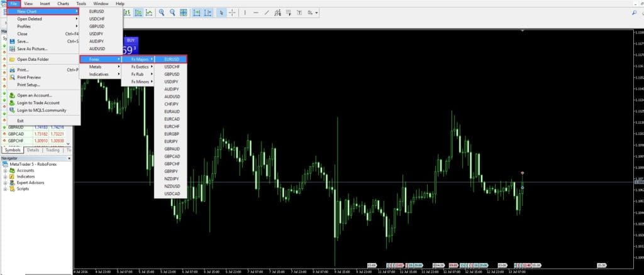Expand the Fx Rub submenu
644x275 pixels.
(x=138, y=74)
